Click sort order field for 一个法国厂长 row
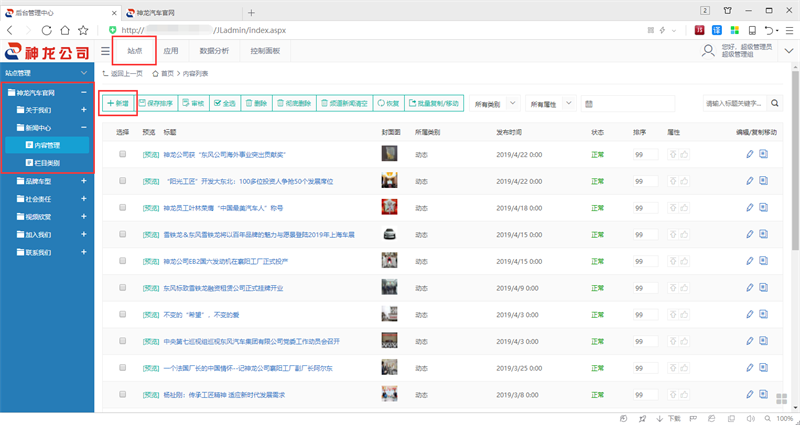The height and width of the screenshot is (425, 800). pos(645,368)
